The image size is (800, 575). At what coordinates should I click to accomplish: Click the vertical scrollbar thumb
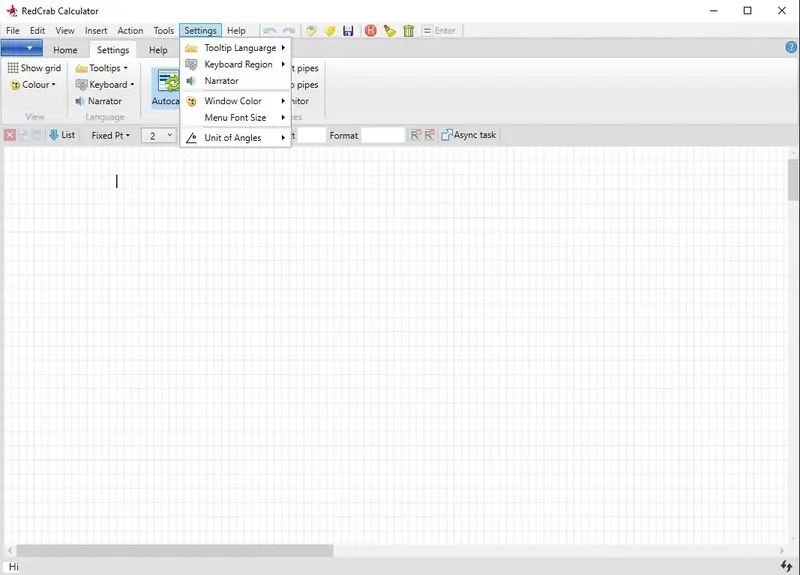tap(793, 180)
